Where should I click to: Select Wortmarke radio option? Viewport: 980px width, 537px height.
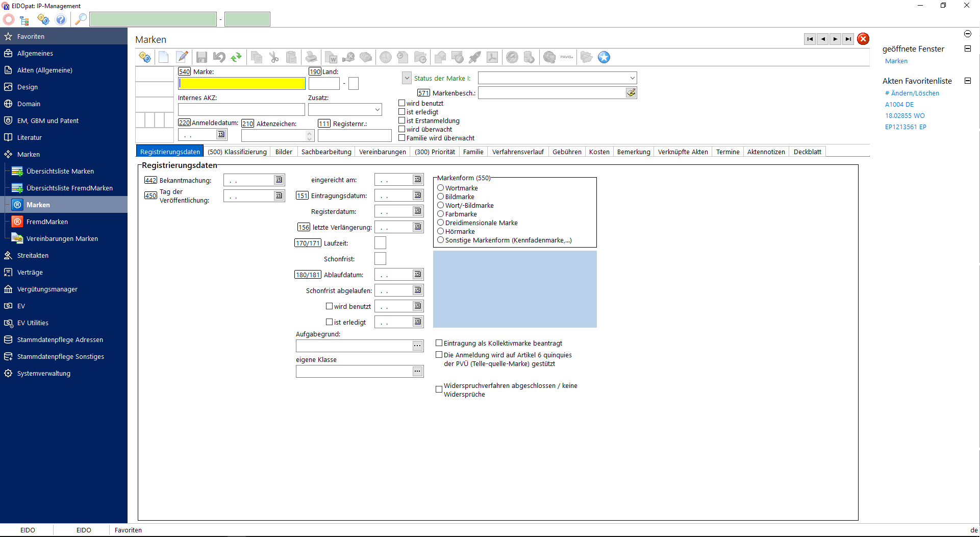click(x=441, y=188)
